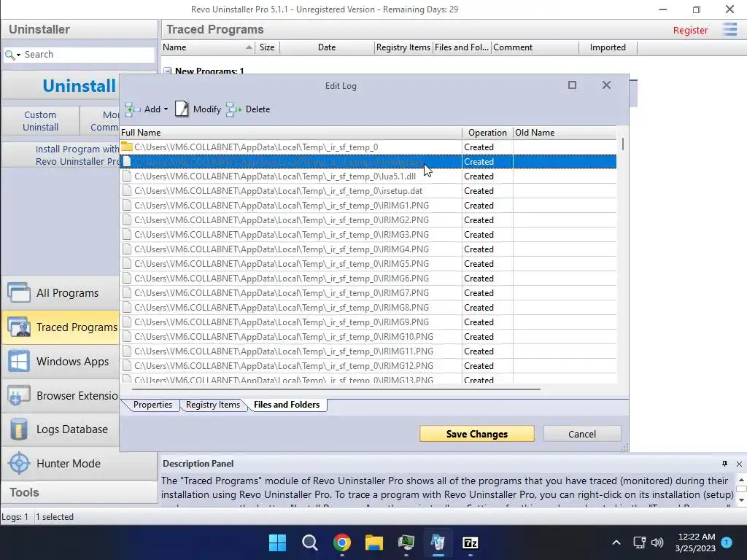The height and width of the screenshot is (560, 747).
Task: Open Chrome from the taskbar
Action: click(x=342, y=542)
